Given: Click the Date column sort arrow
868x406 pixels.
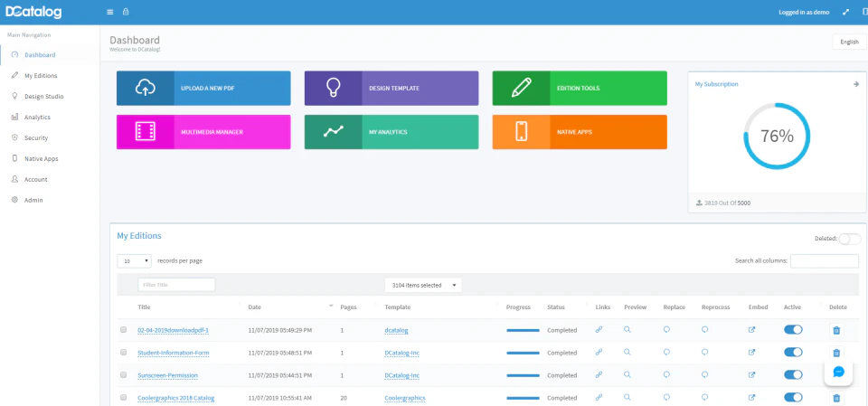Looking at the screenshot, I should click(331, 306).
